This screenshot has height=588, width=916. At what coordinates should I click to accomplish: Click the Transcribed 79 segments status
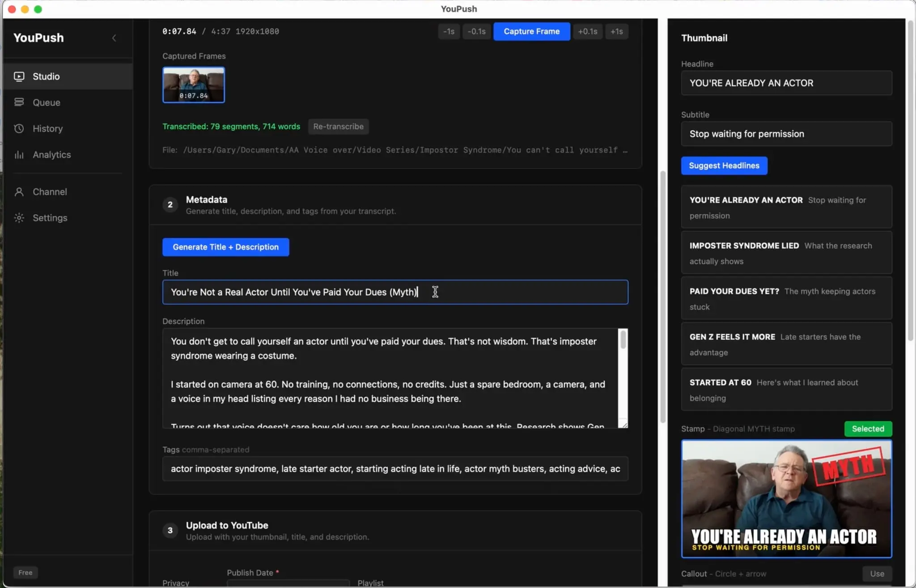(231, 127)
